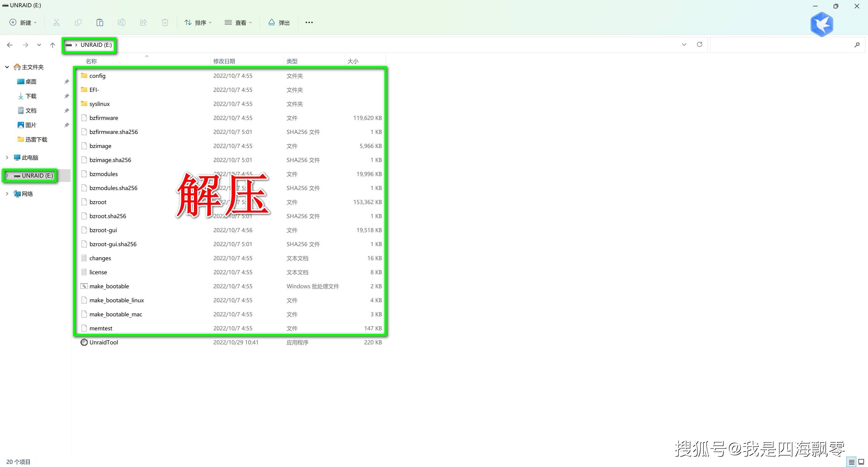Viewport: 868px width, 467px height.
Task: Switch to large thumbnails view icon
Action: [861, 462]
